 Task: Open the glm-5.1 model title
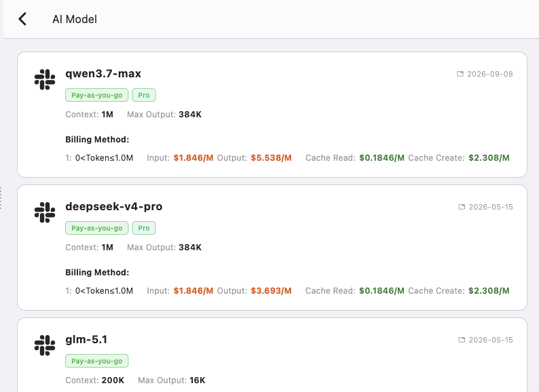pyautogui.click(x=86, y=339)
